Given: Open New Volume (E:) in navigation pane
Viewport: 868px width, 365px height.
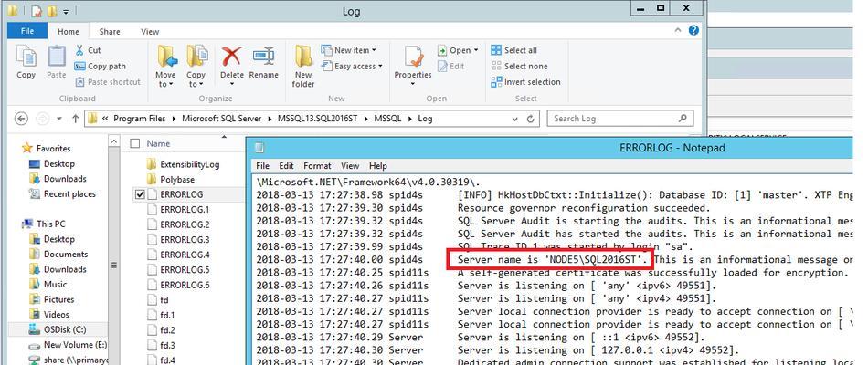Looking at the screenshot, I should click(68, 345).
